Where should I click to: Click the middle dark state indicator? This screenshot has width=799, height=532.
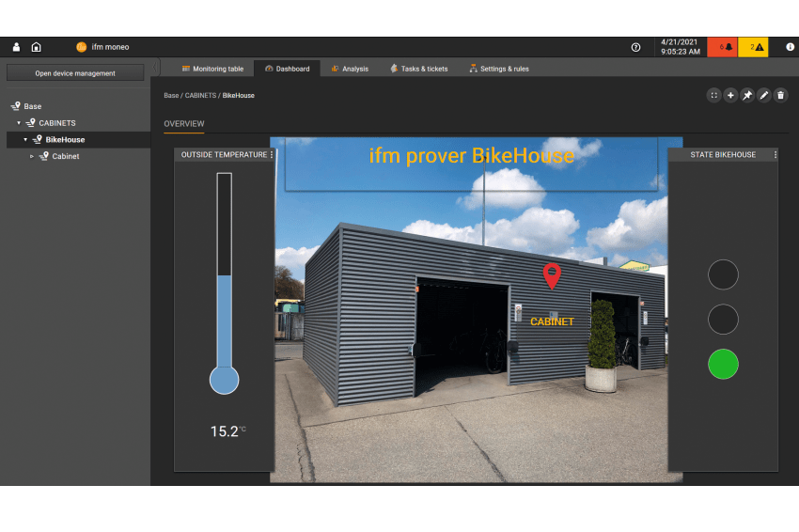click(723, 320)
